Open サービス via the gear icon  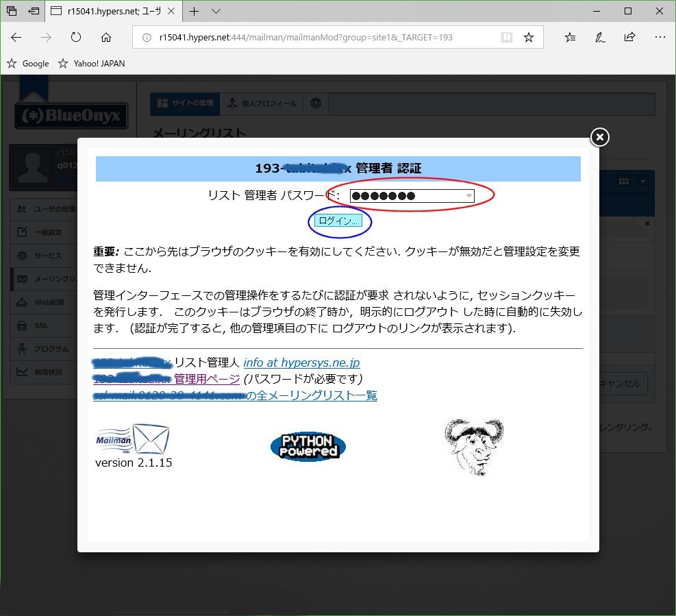coord(22,255)
